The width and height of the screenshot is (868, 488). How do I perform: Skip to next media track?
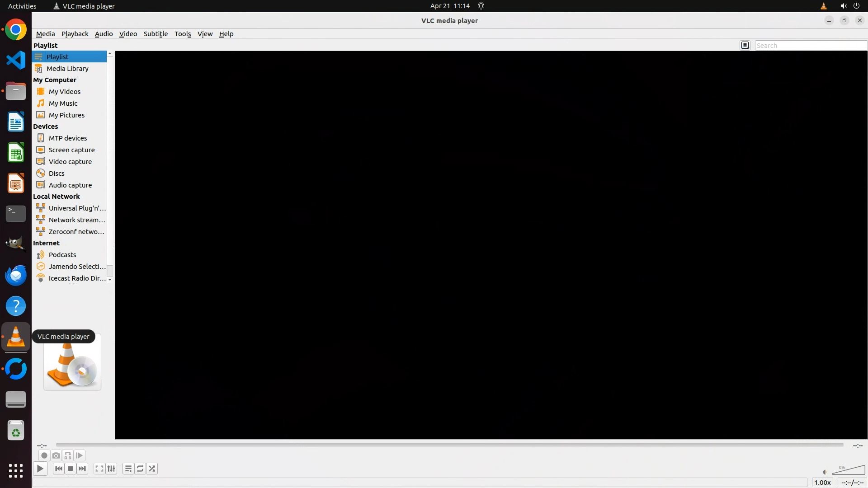82,469
